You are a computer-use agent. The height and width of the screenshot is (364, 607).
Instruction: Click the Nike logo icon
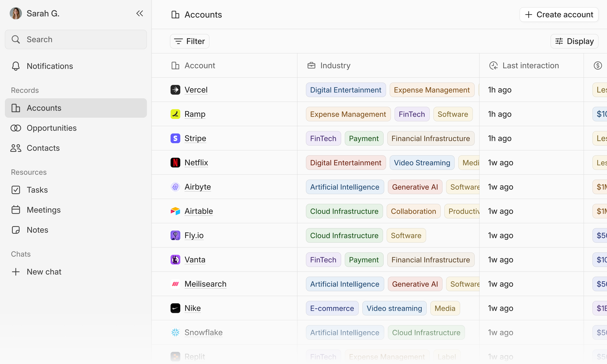pos(175,308)
